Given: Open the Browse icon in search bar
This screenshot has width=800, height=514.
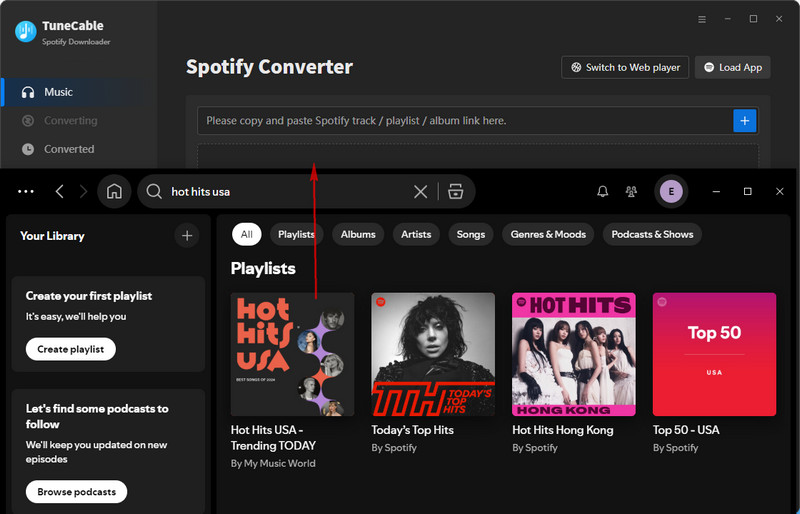Looking at the screenshot, I should (456, 191).
